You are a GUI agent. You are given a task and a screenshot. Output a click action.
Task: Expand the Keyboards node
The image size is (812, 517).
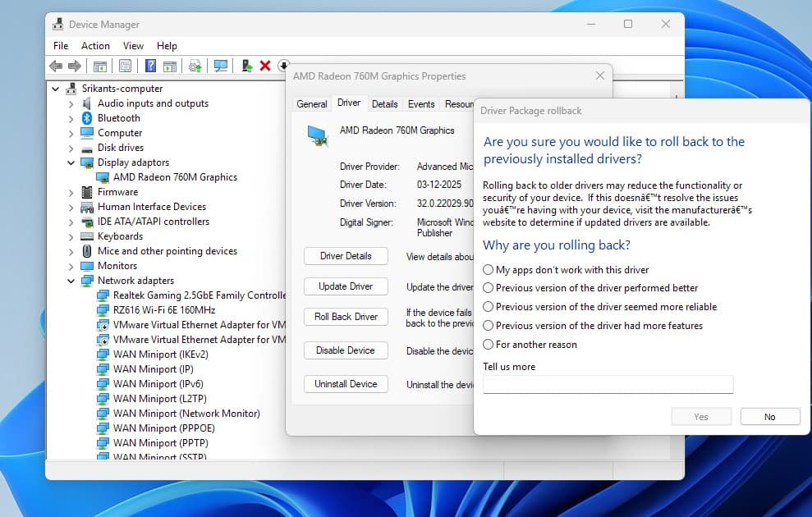tap(71, 236)
